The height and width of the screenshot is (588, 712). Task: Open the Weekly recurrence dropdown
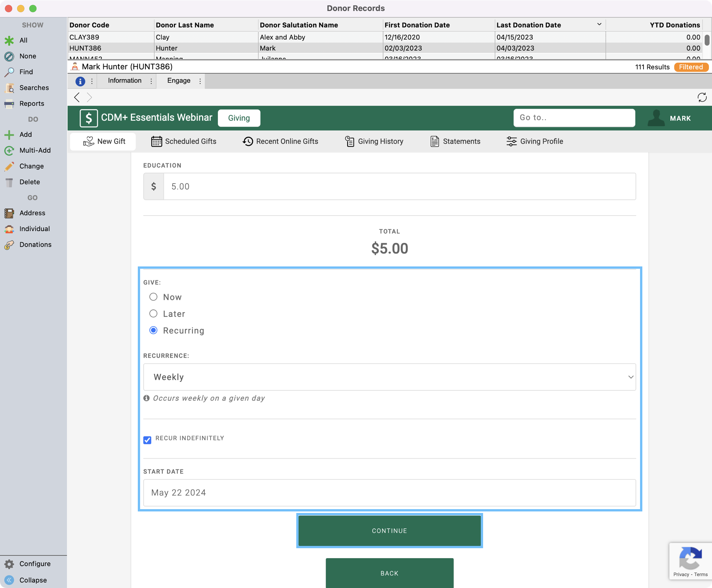pyautogui.click(x=389, y=377)
